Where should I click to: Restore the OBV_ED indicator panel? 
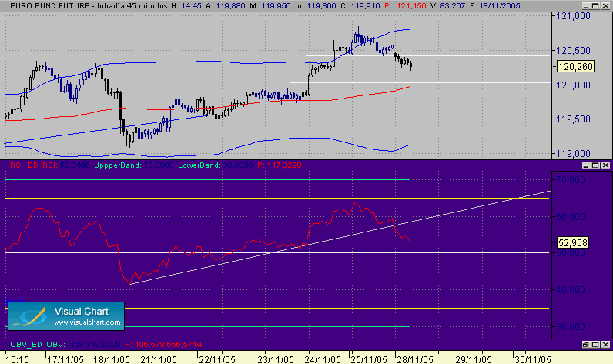(x=585, y=345)
